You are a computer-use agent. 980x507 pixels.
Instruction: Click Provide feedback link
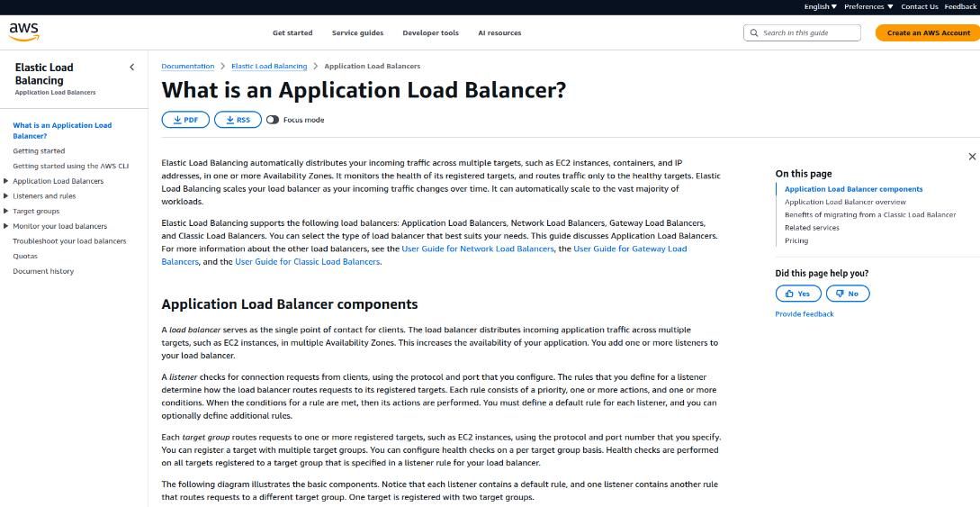pyautogui.click(x=805, y=314)
